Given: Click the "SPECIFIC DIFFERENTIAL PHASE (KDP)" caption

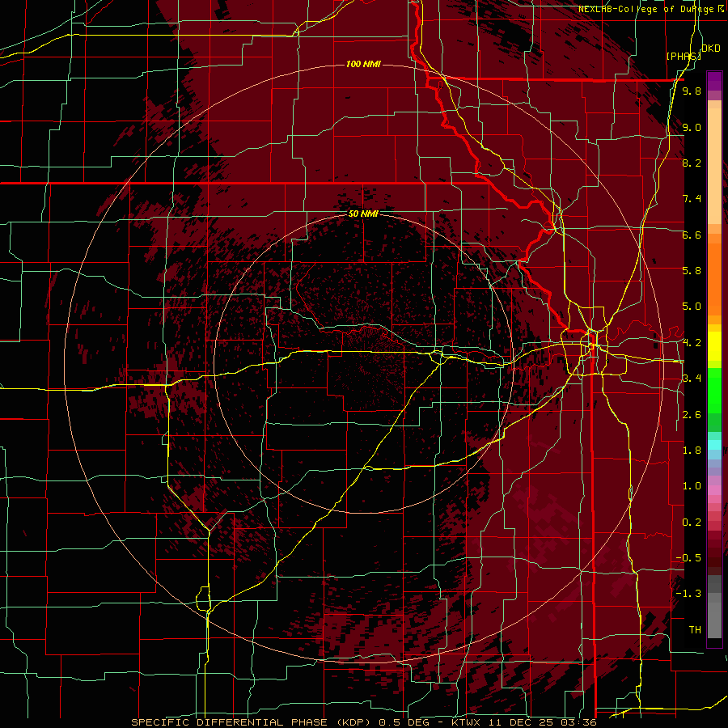Looking at the screenshot, I should (252, 722).
